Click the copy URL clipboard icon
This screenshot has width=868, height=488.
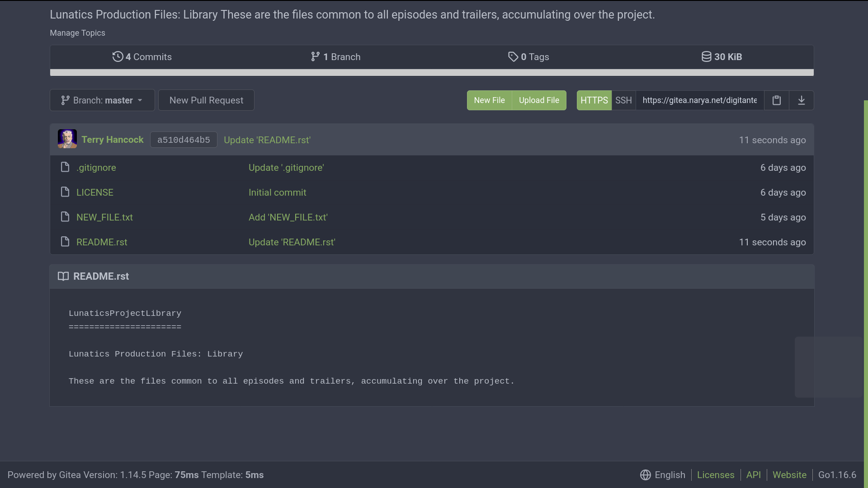coord(776,100)
